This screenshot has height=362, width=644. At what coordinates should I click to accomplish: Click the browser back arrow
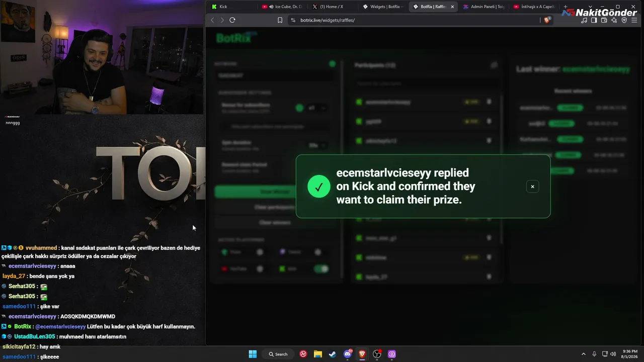[x=212, y=20]
